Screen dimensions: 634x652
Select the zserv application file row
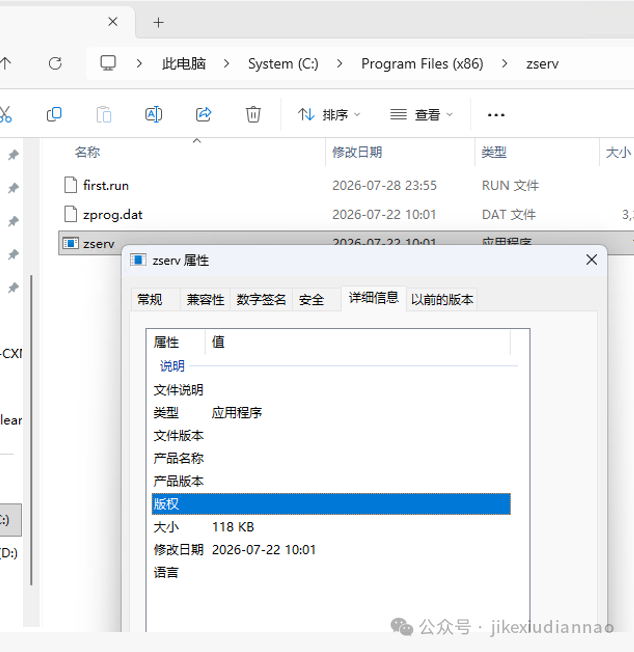tap(346, 243)
